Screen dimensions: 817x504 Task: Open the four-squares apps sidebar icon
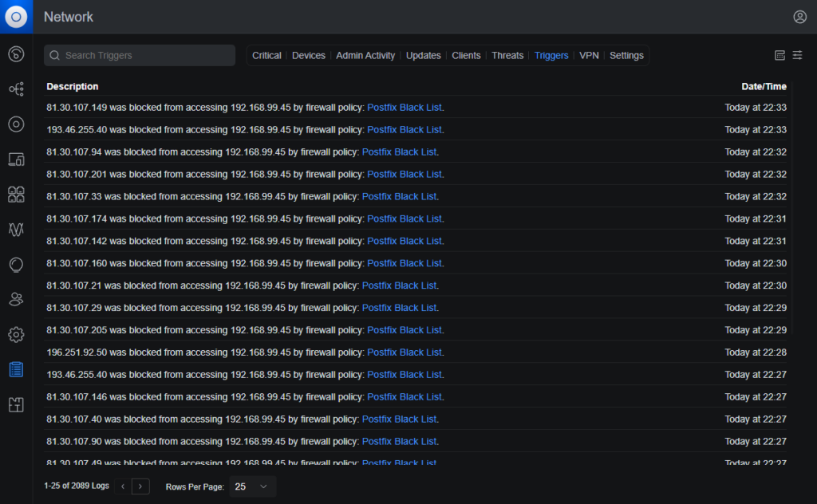(x=16, y=195)
